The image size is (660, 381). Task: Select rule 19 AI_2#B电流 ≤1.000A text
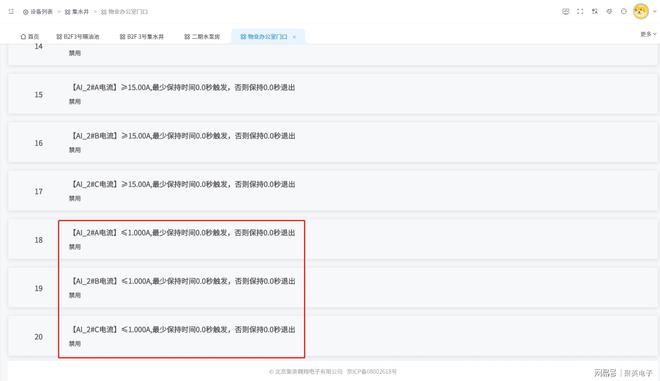[182, 281]
